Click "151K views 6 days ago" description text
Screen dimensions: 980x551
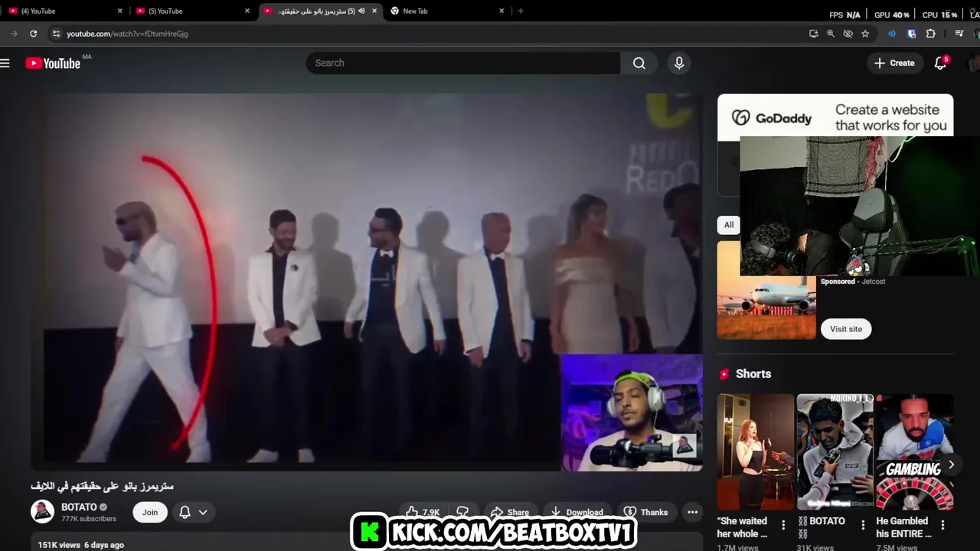(x=81, y=545)
